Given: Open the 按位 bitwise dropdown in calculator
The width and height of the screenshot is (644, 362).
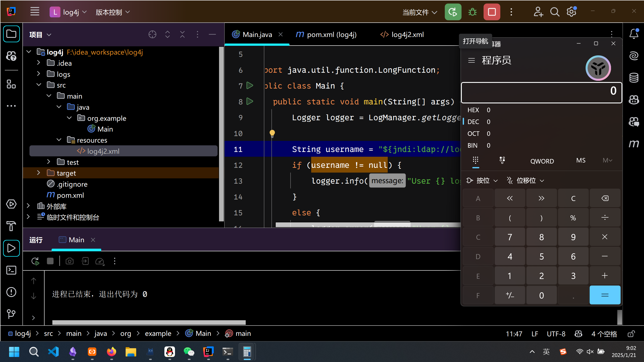Looking at the screenshot, I should point(482,180).
